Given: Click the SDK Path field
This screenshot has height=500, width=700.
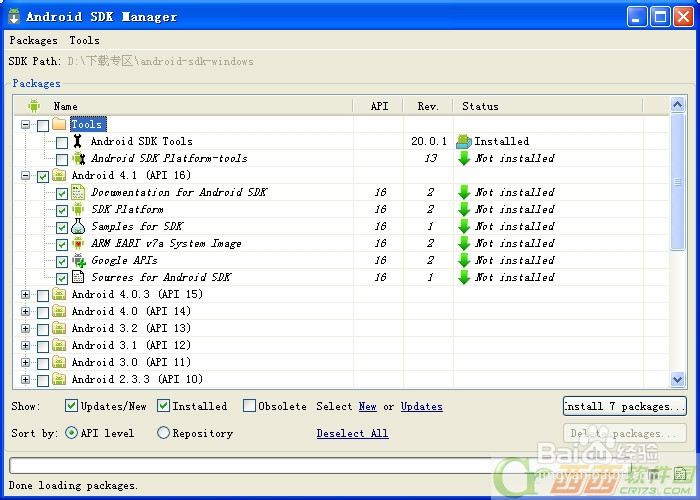Looking at the screenshot, I should (161, 61).
